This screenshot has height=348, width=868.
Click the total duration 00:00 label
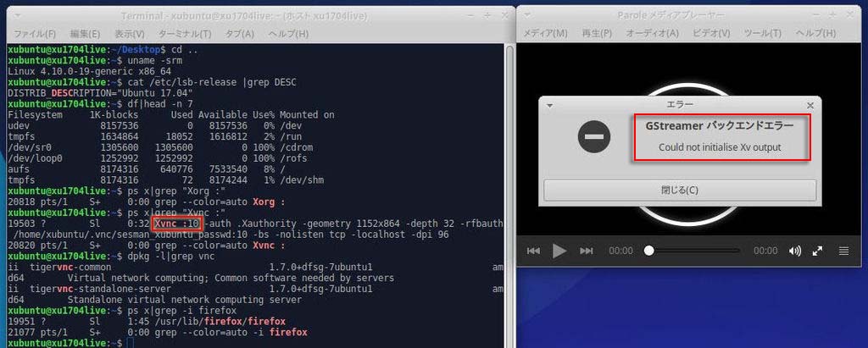pyautogui.click(x=765, y=251)
